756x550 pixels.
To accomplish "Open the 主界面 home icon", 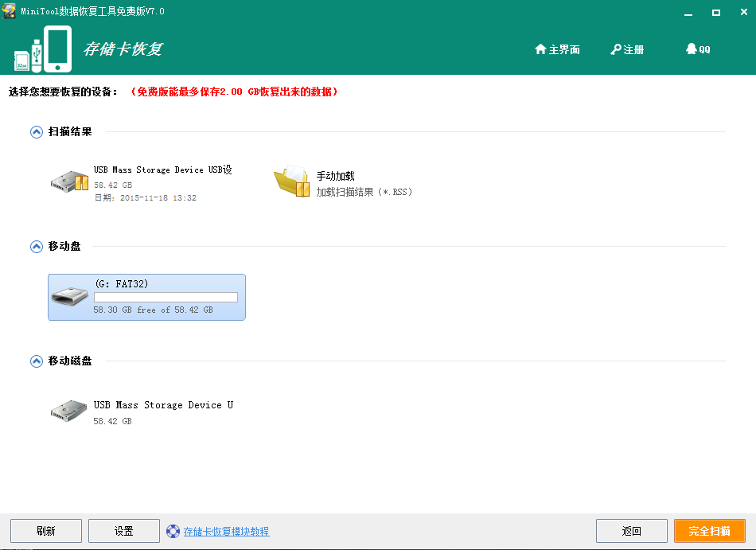I will pyautogui.click(x=540, y=49).
